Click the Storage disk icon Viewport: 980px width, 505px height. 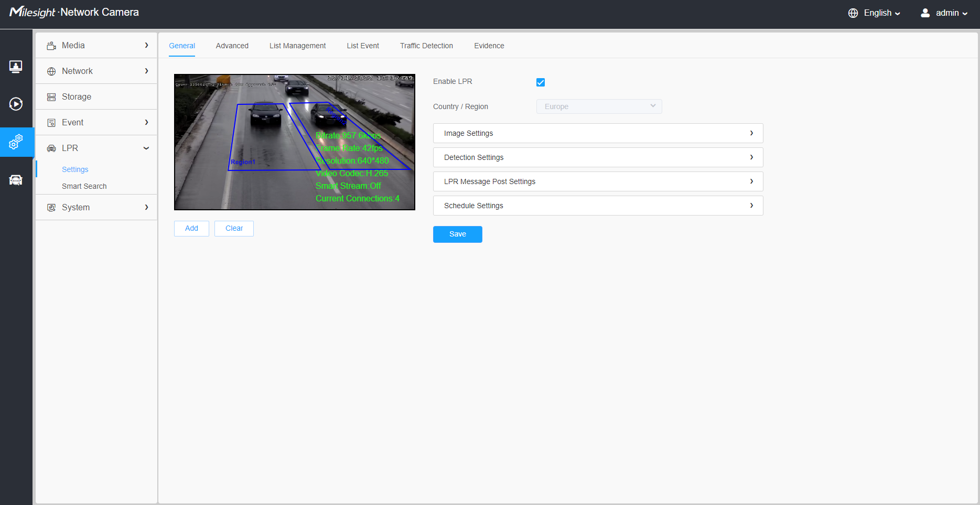point(51,97)
